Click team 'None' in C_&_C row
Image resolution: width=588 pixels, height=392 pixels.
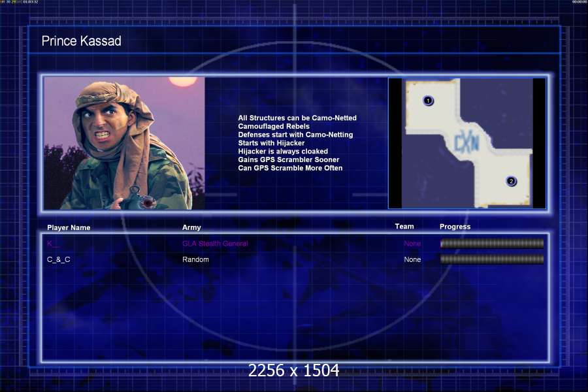(x=412, y=259)
